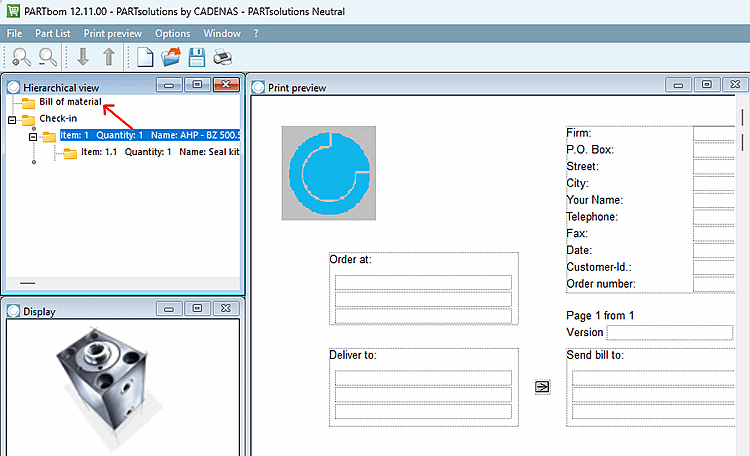This screenshot has height=456, width=750.
Task: Select the Check-in tree entry
Action: pyautogui.click(x=58, y=118)
